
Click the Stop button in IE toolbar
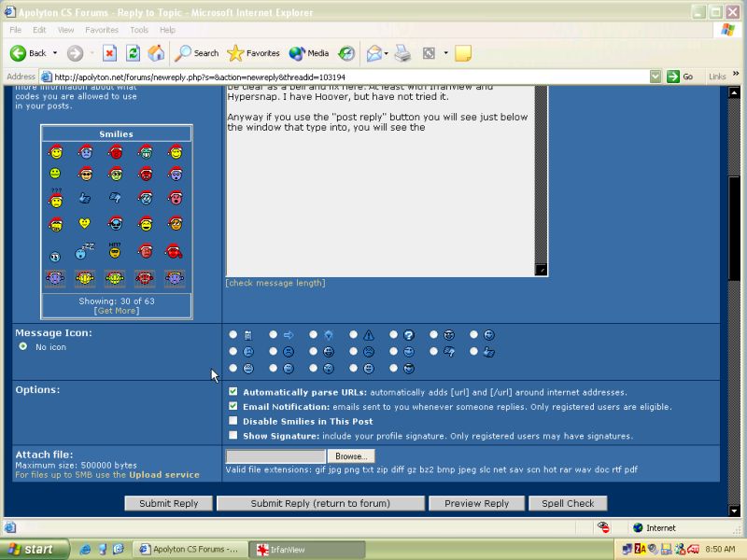109,53
